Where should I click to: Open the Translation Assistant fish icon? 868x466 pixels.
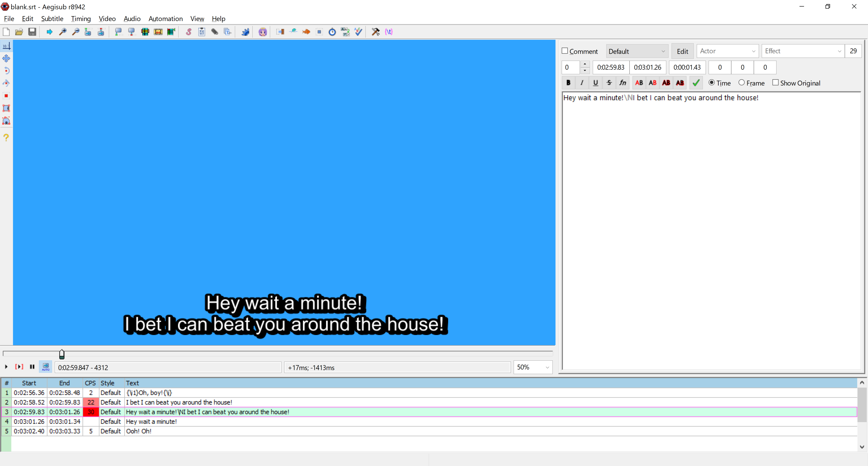click(306, 32)
